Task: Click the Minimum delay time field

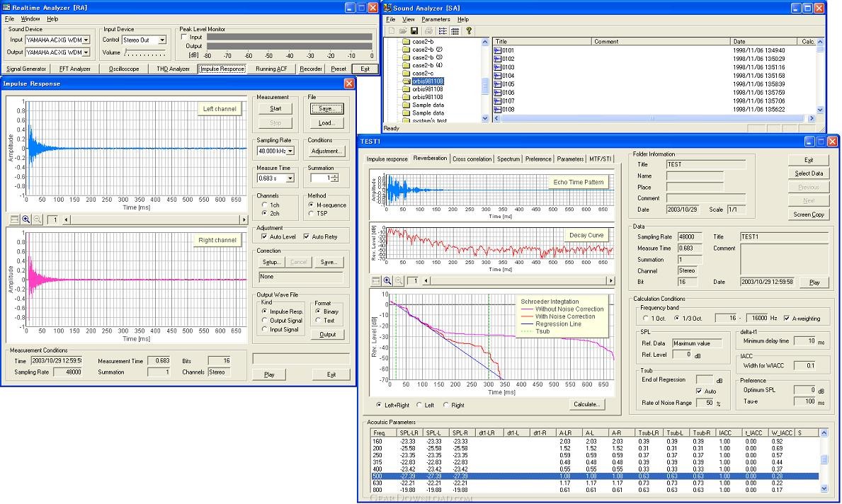Action: pyautogui.click(x=804, y=340)
